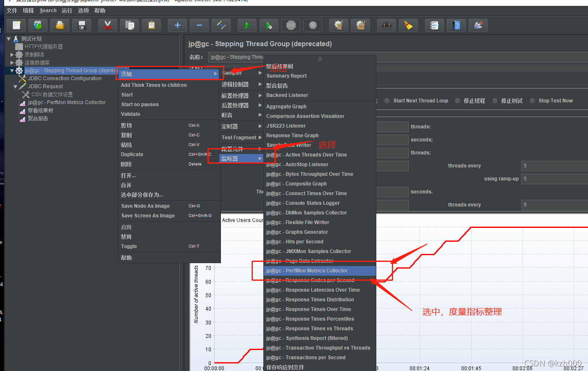Expand the 录制脚本 tree node
The image size is (588, 371).
(x=12, y=55)
